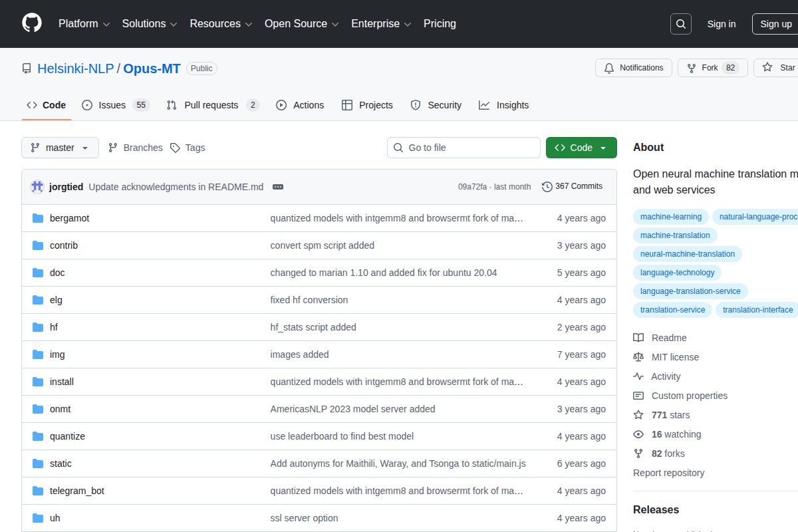
Task: Click the search magnifier icon
Action: [680, 24]
